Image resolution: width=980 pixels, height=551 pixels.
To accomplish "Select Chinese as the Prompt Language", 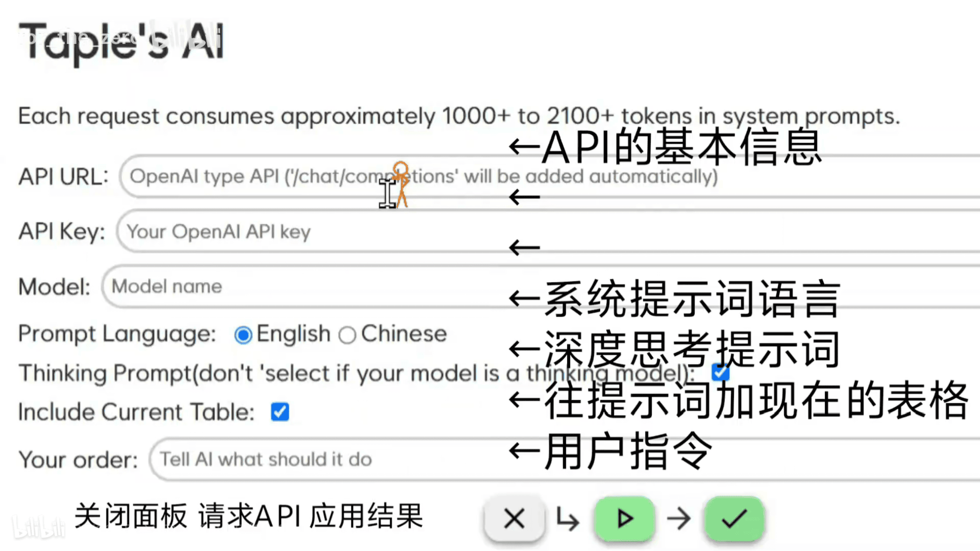I will pyautogui.click(x=348, y=335).
